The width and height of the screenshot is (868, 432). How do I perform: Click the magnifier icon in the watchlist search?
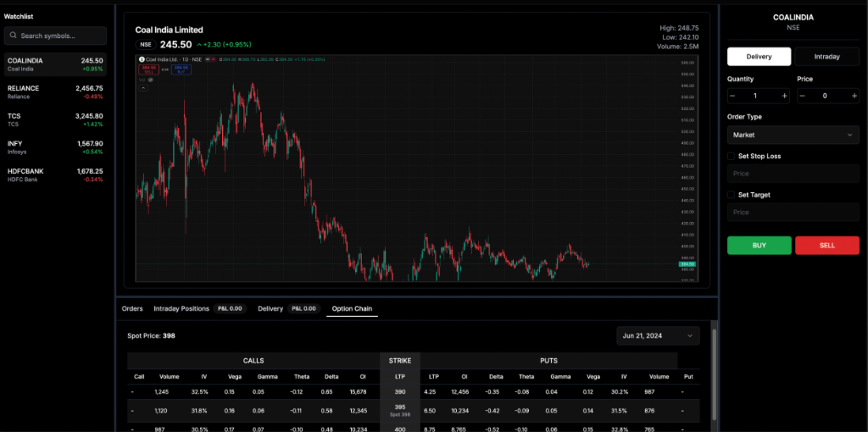[x=13, y=36]
